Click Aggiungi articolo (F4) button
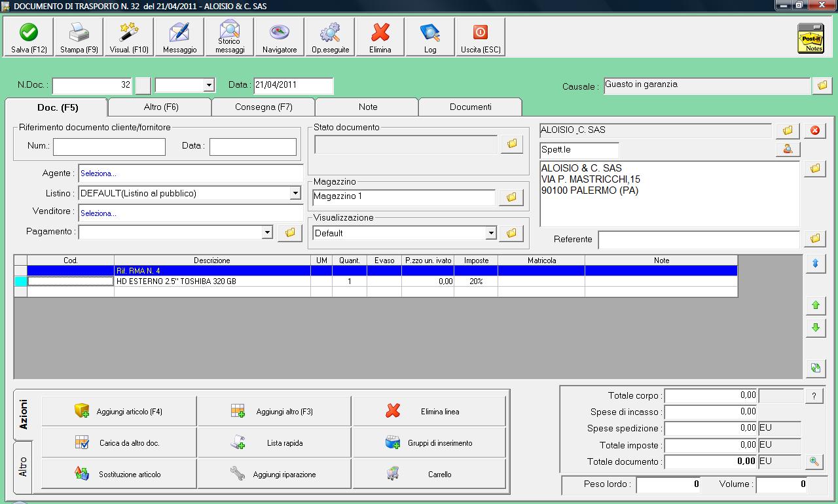 (119, 411)
